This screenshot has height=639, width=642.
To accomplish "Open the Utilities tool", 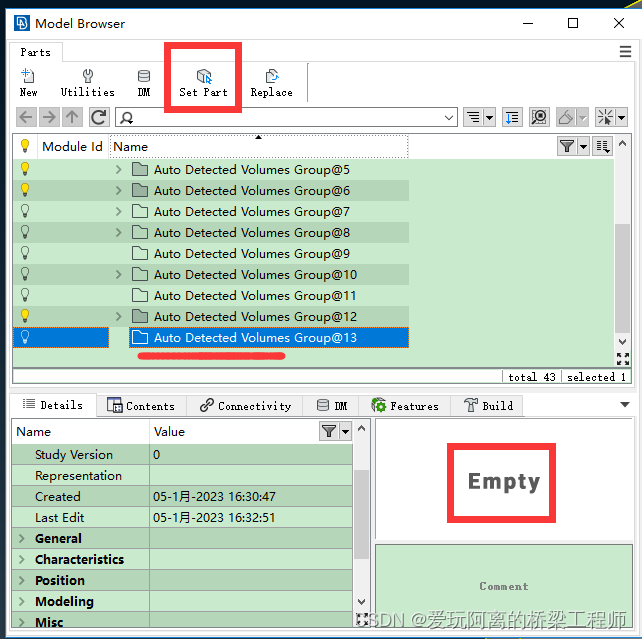I will tap(88, 82).
